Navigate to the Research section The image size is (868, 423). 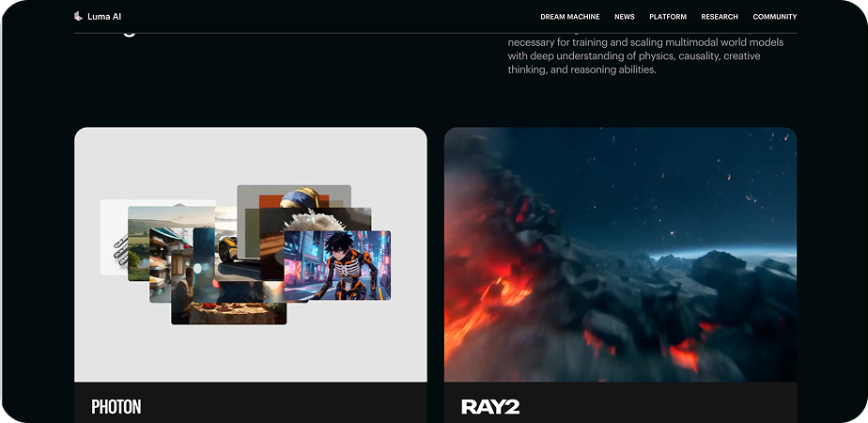719,17
